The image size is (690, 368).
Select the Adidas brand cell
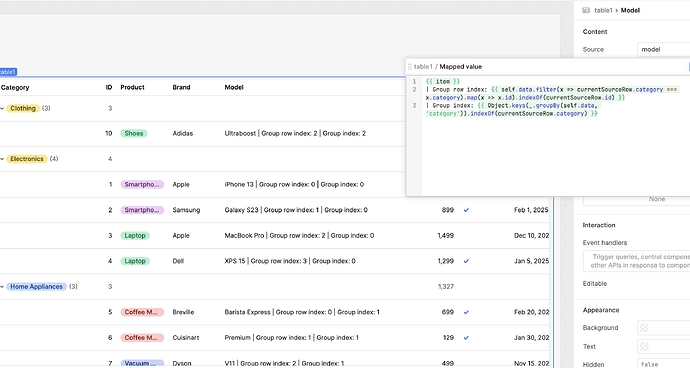183,133
